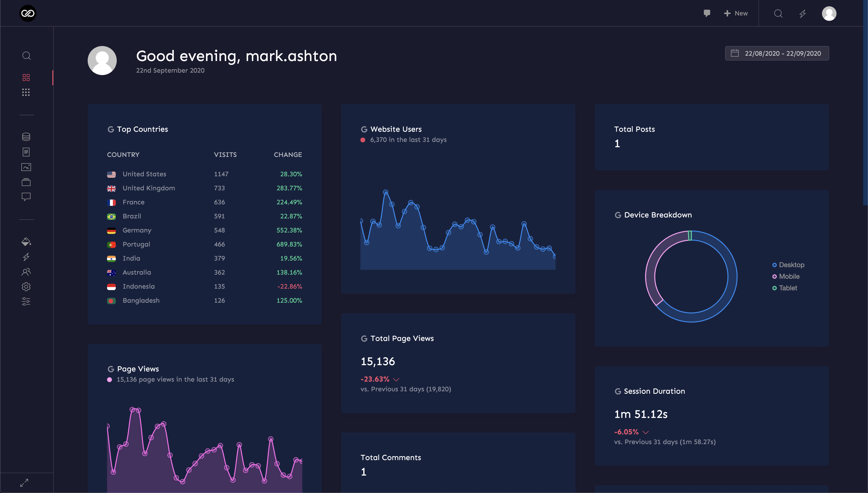Click the Total Page Views value 15,136
This screenshot has height=493, width=868.
378,361
